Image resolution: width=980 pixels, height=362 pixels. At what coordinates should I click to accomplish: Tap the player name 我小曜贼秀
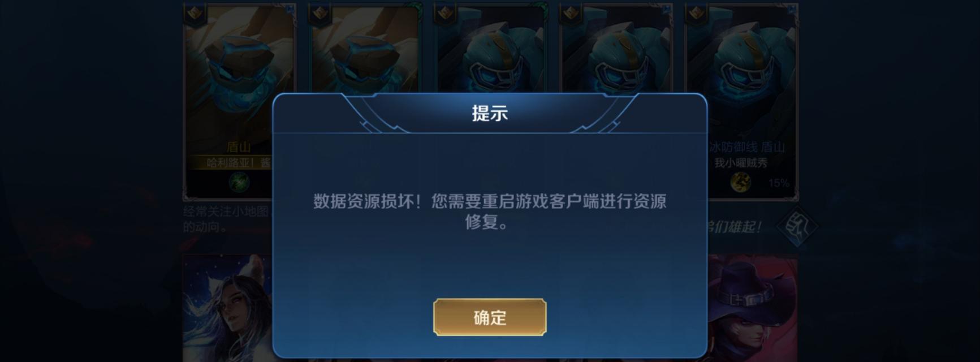tap(740, 163)
